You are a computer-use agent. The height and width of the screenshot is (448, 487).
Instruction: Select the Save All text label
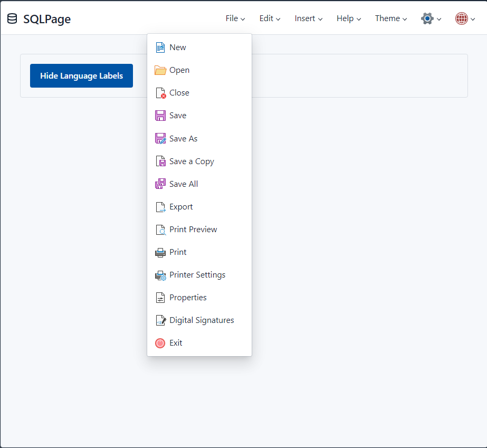coord(184,184)
